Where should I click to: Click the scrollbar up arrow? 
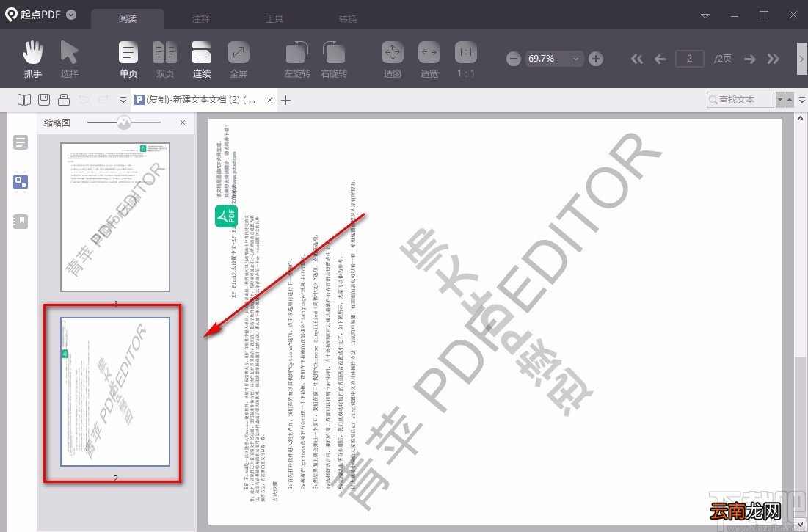click(800, 118)
